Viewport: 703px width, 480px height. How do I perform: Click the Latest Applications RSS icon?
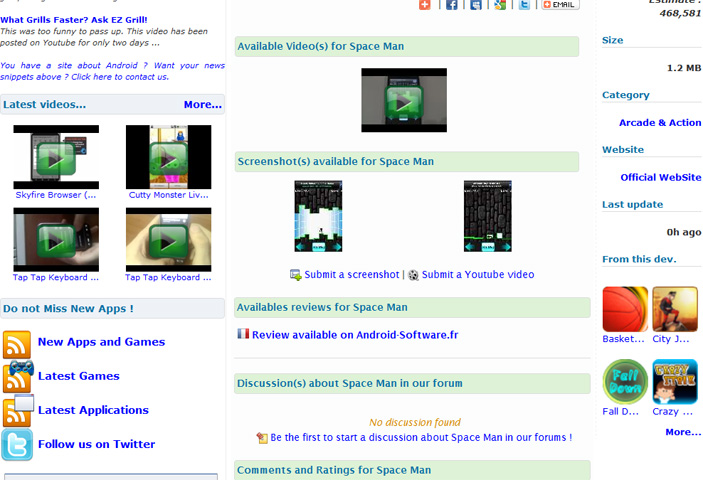(x=18, y=411)
